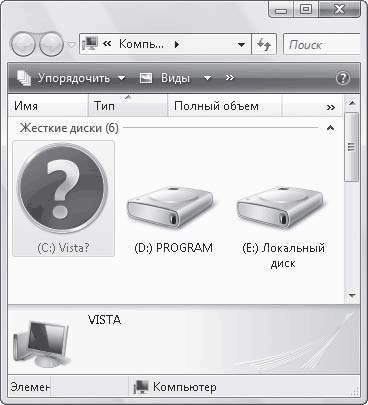The image size is (368, 405).
Task: Click the refresh arrows button beside address bar
Action: [264, 44]
